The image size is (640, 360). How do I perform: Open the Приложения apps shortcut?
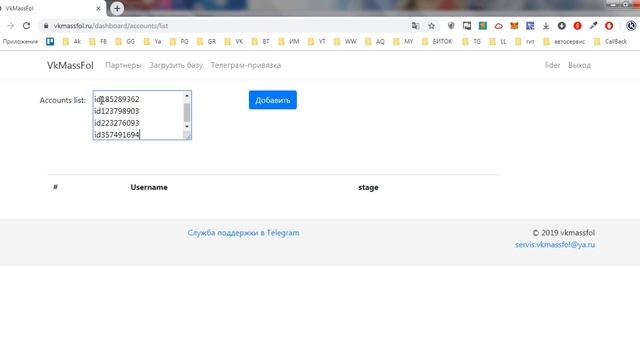pyautogui.click(x=20, y=41)
